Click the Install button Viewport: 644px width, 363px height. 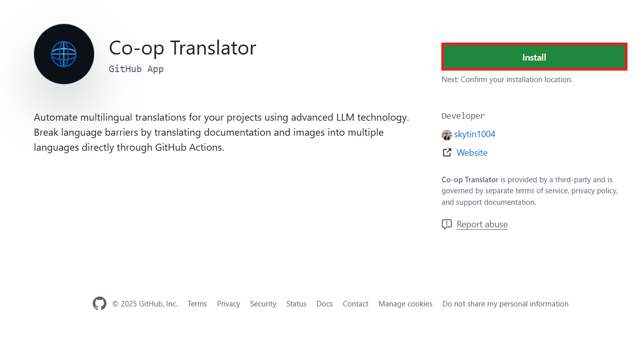pyautogui.click(x=533, y=57)
